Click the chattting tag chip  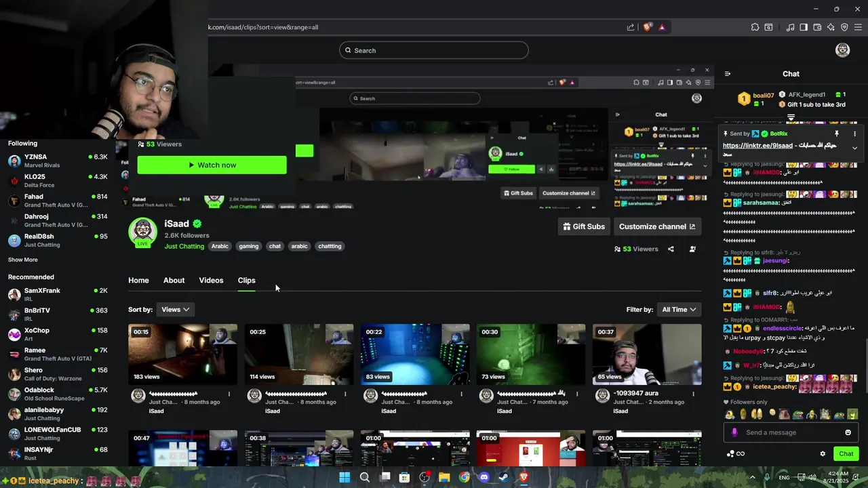click(x=330, y=246)
